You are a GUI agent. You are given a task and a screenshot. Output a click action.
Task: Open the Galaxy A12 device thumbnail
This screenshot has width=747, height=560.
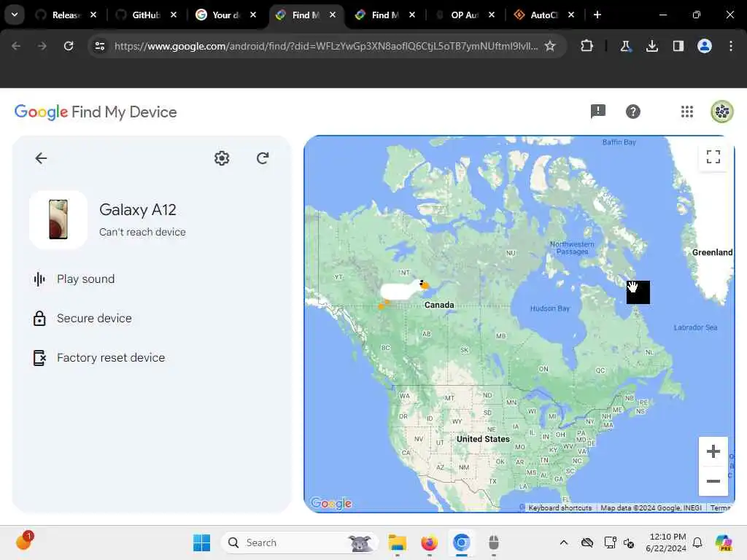(58, 219)
